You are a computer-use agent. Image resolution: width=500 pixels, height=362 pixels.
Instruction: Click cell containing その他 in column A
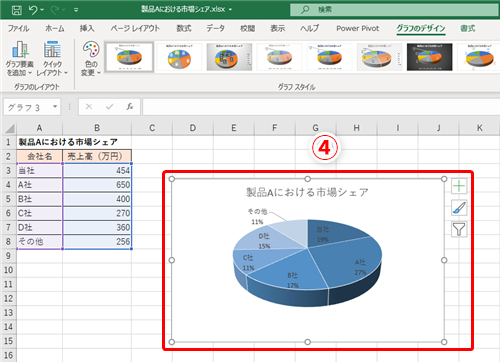click(40, 241)
